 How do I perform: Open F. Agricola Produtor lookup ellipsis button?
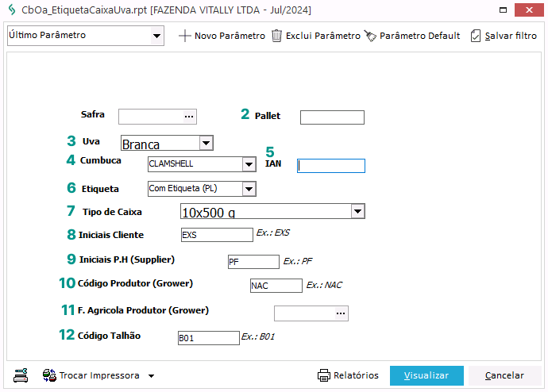341,313
